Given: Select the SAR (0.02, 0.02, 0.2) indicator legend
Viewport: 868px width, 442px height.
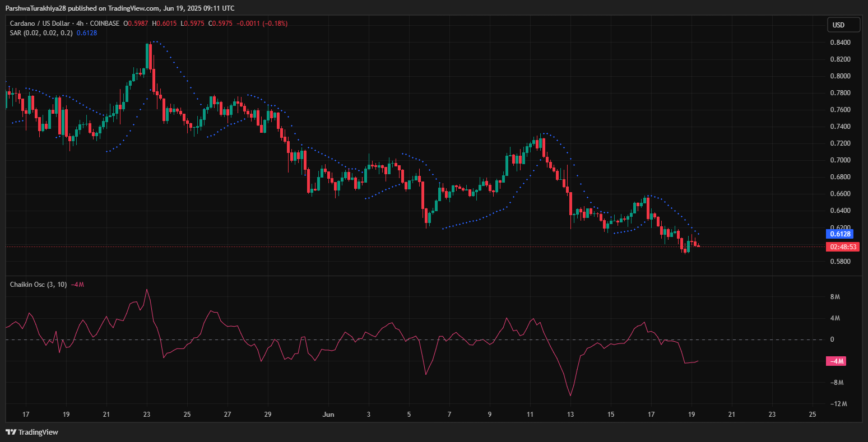Looking at the screenshot, I should tap(41, 33).
